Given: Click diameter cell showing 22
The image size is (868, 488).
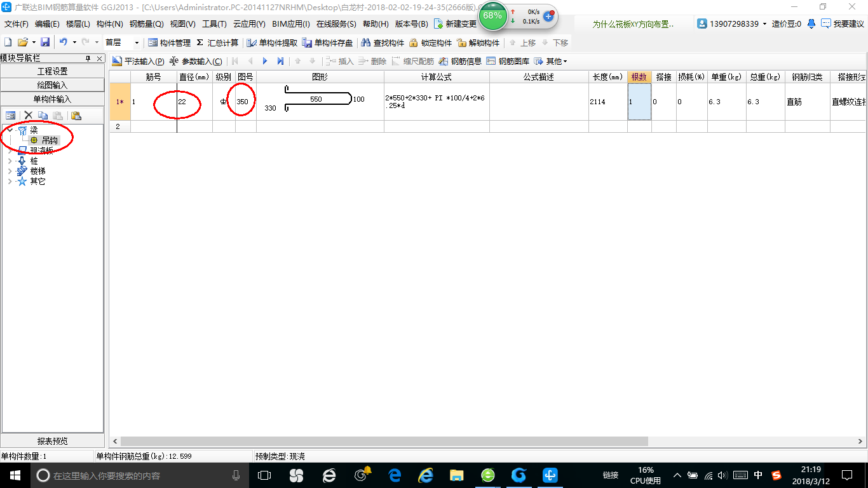Looking at the screenshot, I should click(x=194, y=102).
